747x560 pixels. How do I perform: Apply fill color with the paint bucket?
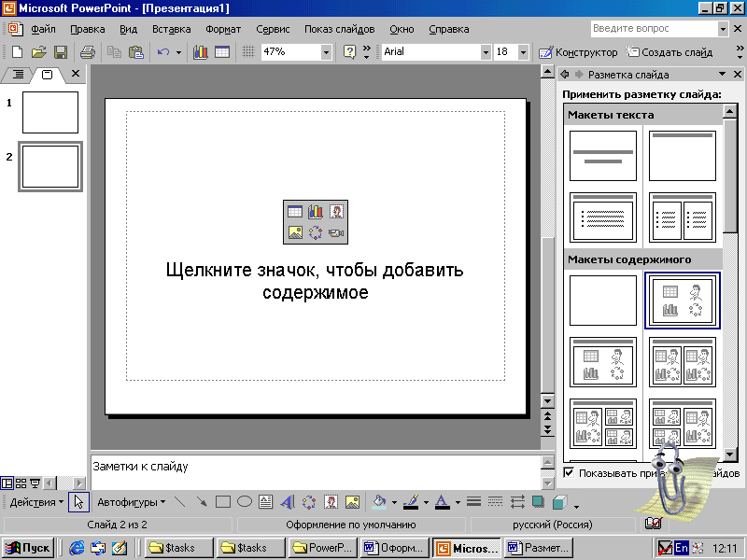(x=379, y=502)
